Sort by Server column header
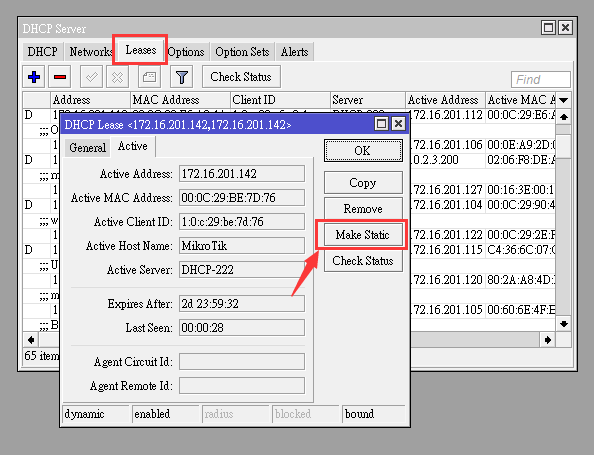 368,100
